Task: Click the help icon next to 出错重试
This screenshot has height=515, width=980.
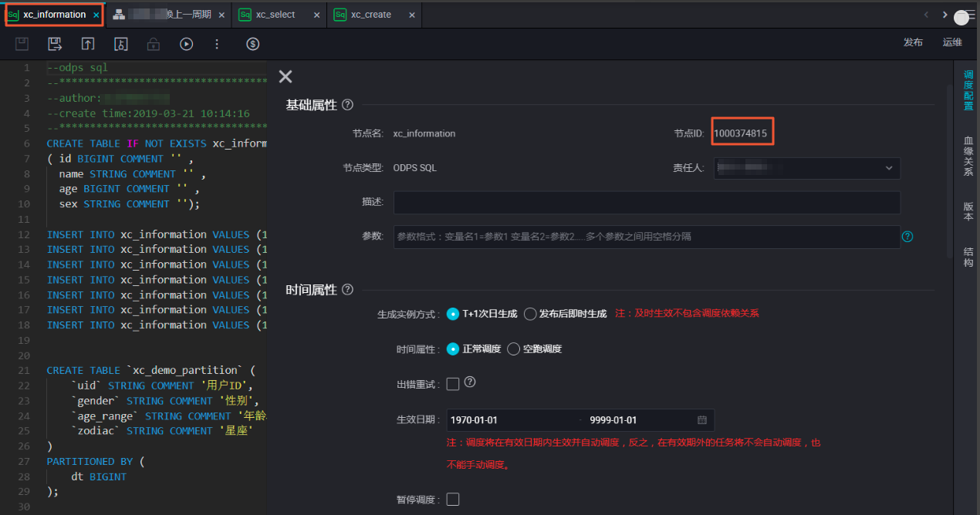Action: [469, 382]
